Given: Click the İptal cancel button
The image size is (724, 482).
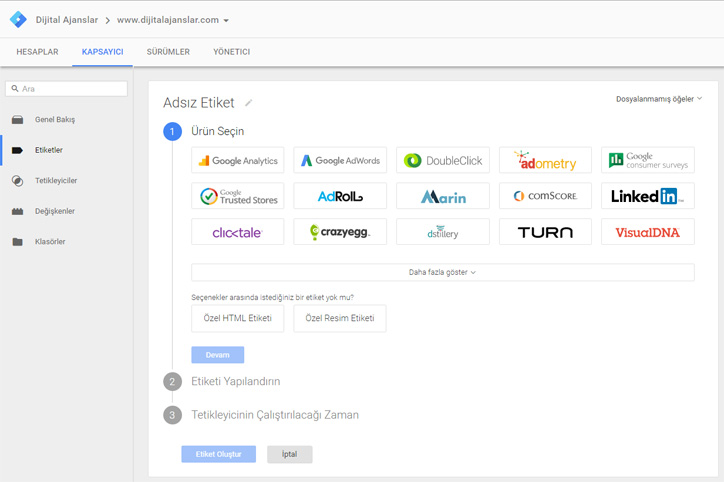Looking at the screenshot, I should point(290,454).
